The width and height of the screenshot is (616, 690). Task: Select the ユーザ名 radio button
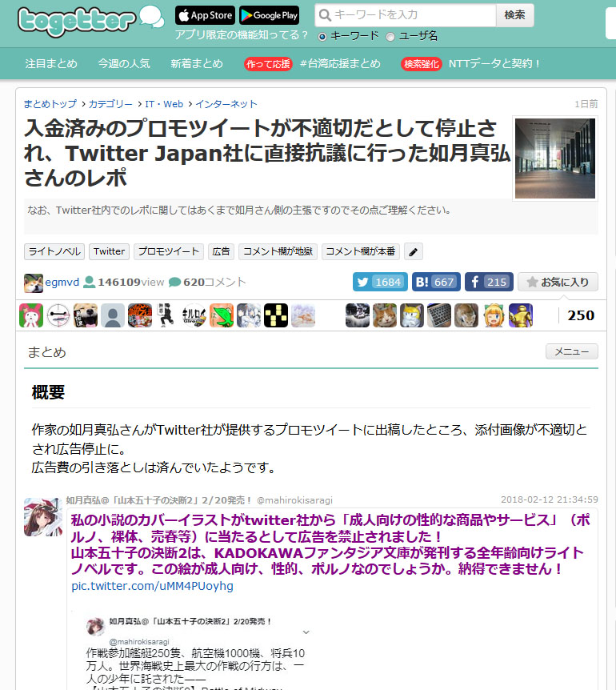tap(390, 36)
